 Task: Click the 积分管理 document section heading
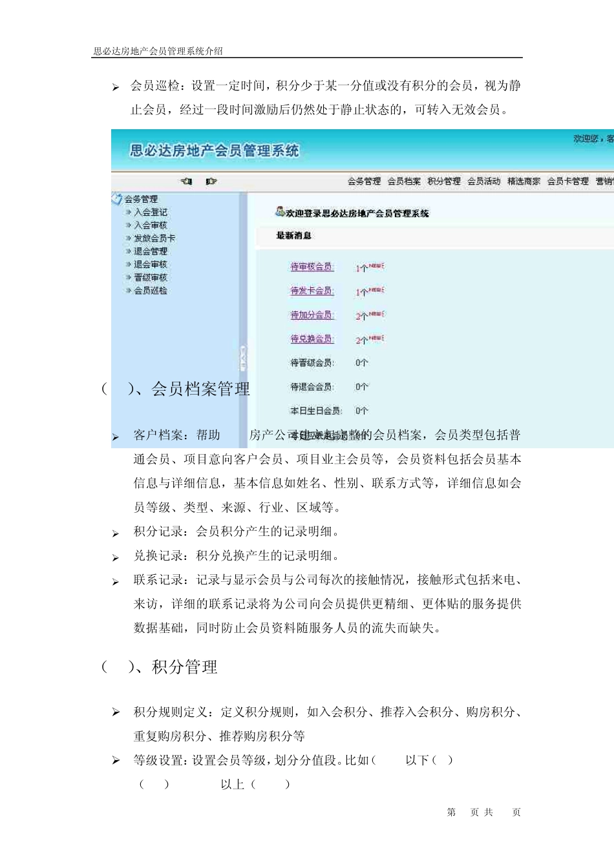pyautogui.click(x=184, y=667)
